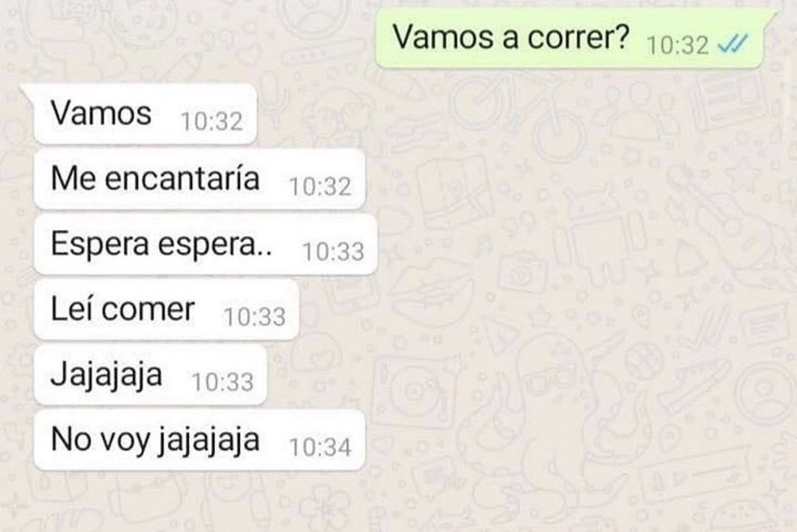
Task: Click the 10:33 timestamp next to "Espera espera.."
Action: point(333,252)
